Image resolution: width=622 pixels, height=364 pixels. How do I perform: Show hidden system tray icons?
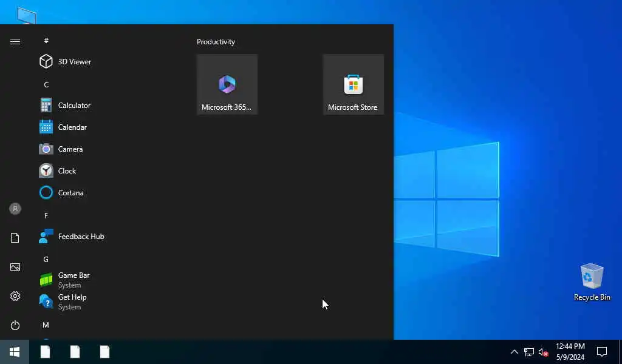point(514,352)
